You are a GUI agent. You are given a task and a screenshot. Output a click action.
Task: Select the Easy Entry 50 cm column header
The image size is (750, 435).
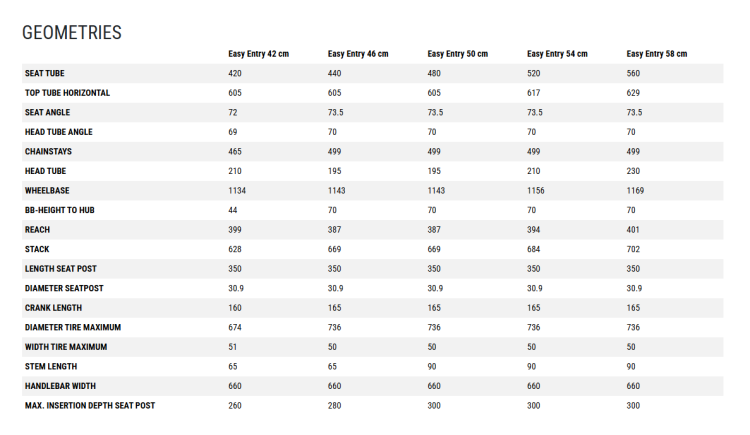[x=457, y=54]
